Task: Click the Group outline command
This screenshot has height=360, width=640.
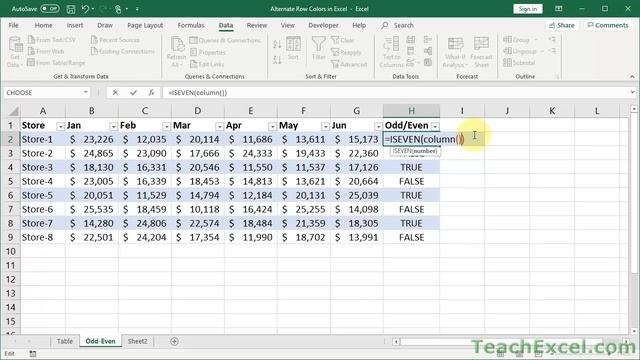Action: tap(517, 40)
